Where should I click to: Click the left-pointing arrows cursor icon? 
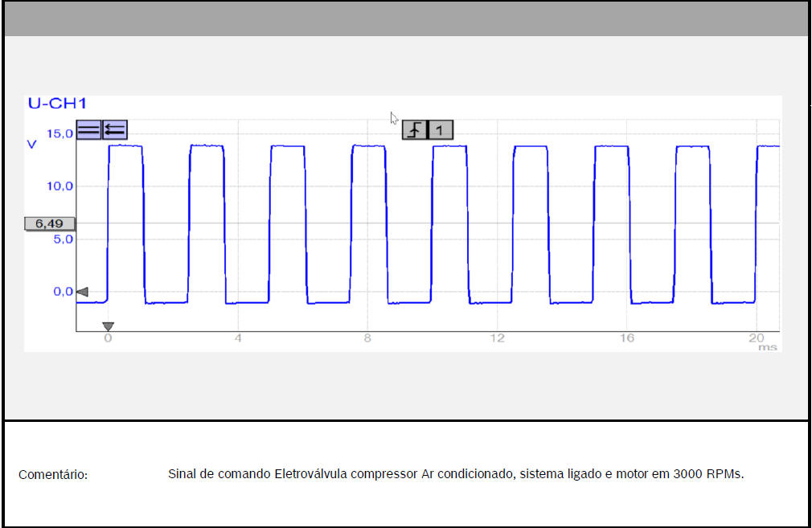tap(115, 129)
